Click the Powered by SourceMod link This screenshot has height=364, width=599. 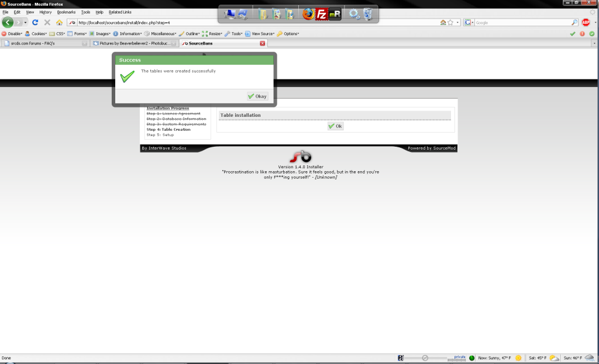[432, 148]
